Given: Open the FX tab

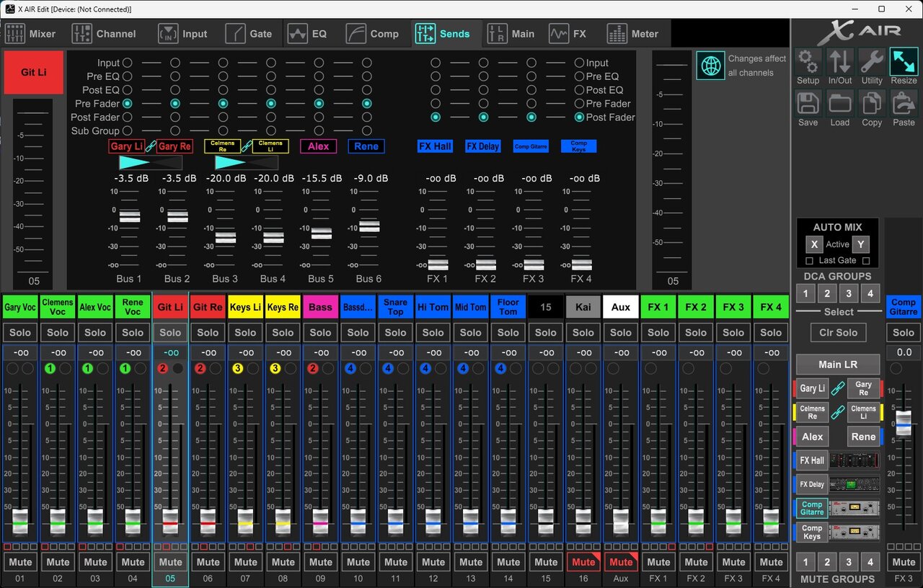Looking at the screenshot, I should click(x=568, y=34).
